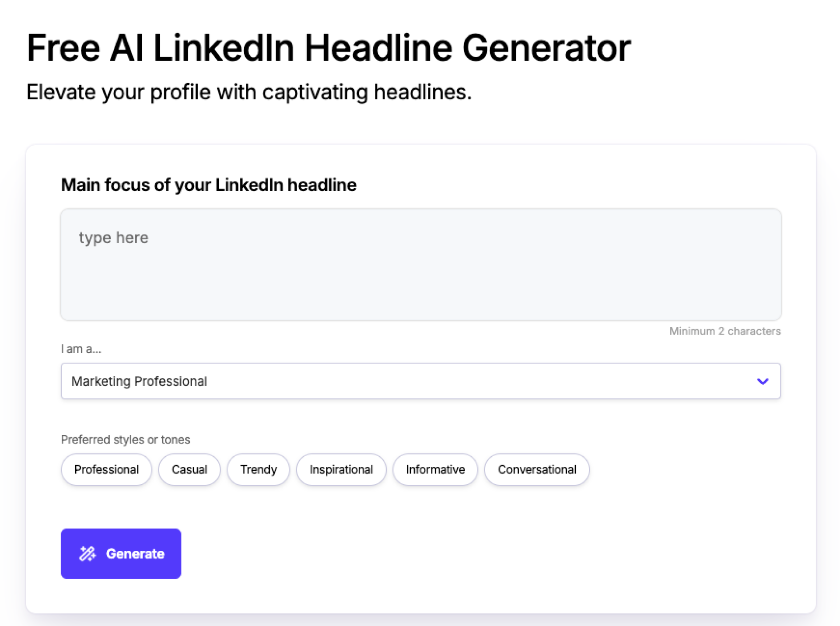840x626 pixels.
Task: Click the 'Marketing Professional' selected value text
Action: (x=139, y=381)
